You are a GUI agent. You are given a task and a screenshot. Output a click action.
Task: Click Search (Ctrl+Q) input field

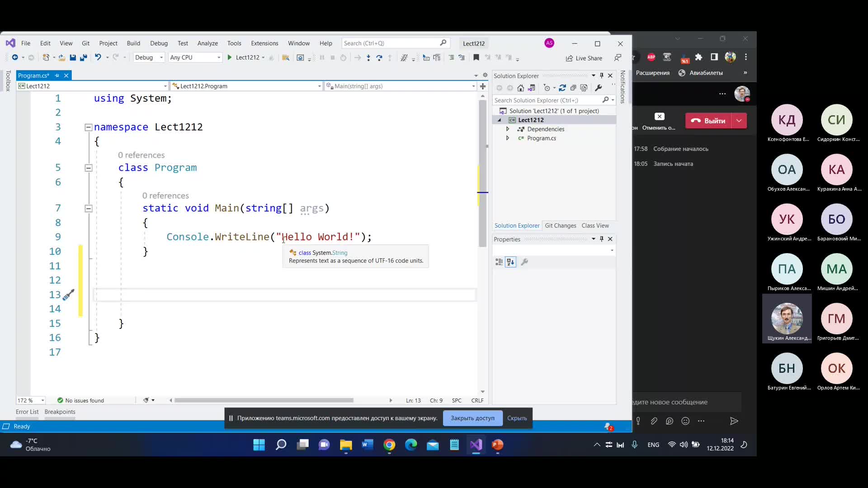click(x=395, y=43)
